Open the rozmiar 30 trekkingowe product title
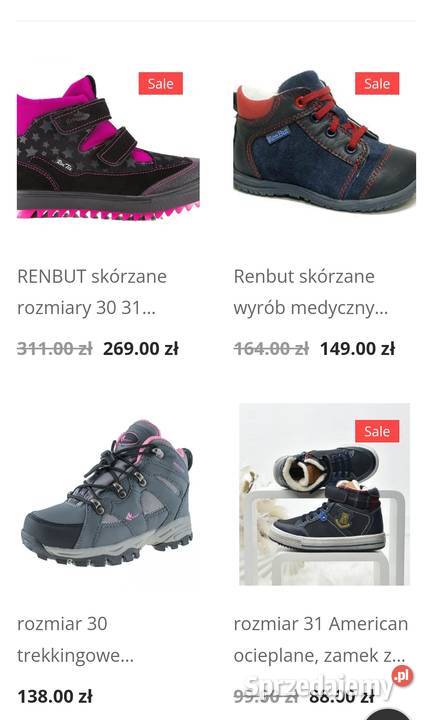Image resolution: width=433 pixels, height=720 pixels. click(76, 640)
